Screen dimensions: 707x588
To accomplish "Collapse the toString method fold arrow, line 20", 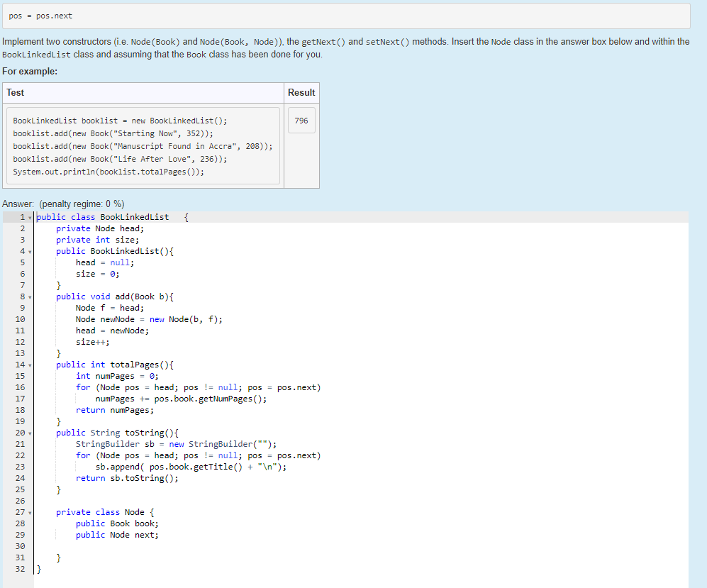I will [30, 433].
